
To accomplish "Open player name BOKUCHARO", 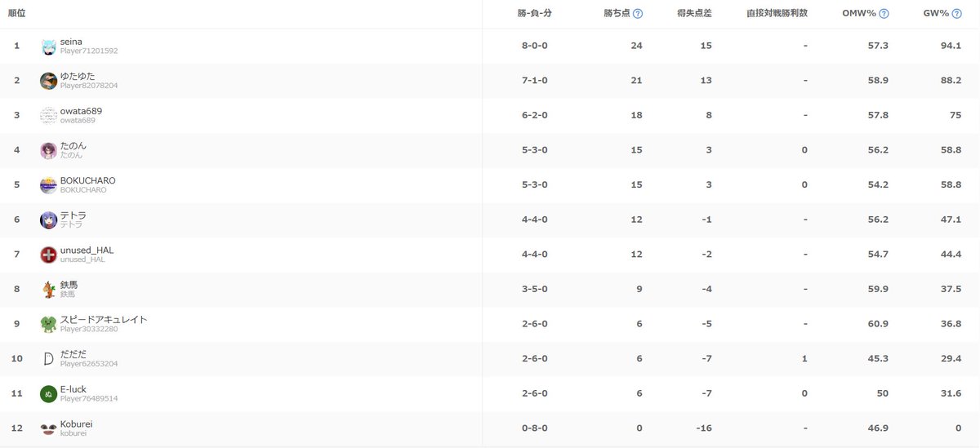I will 87,180.
